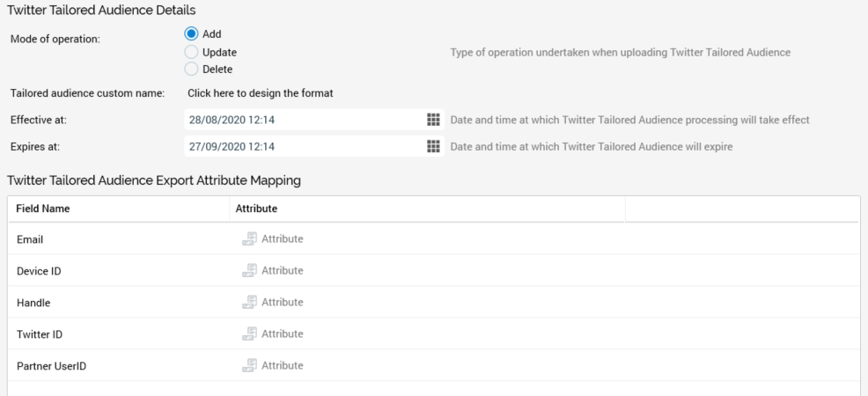The image size is (868, 396).
Task: Select the Handle field name row
Action: (33, 302)
